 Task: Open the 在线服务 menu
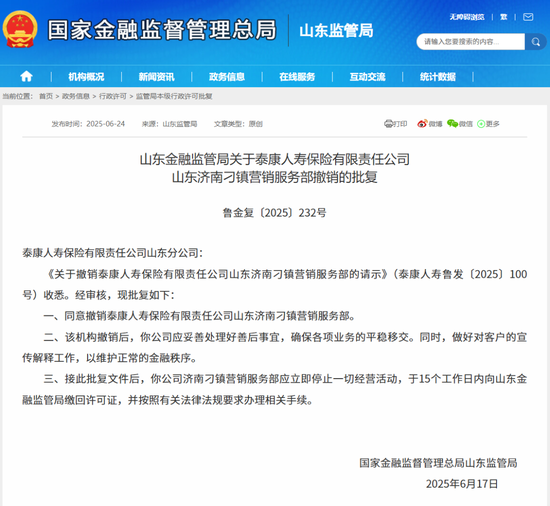tap(297, 76)
